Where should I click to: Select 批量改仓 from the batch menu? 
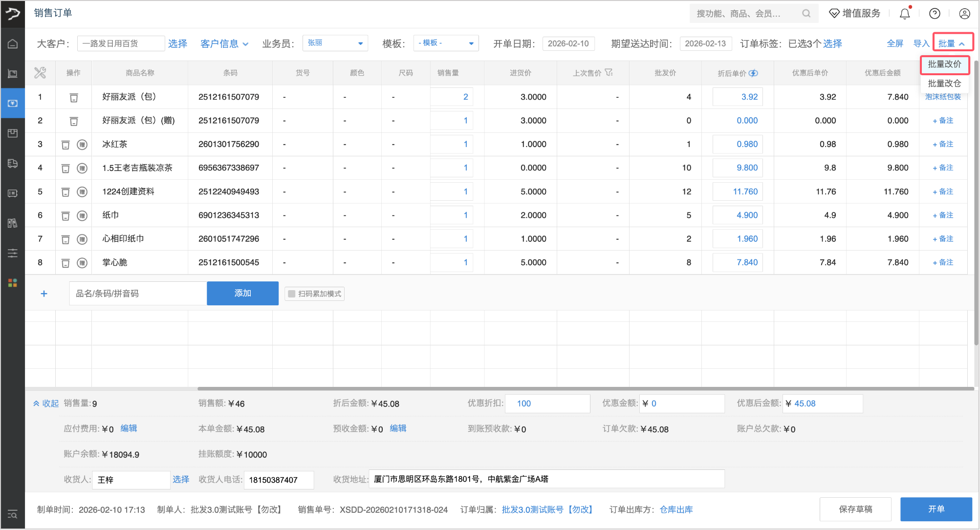(x=944, y=83)
